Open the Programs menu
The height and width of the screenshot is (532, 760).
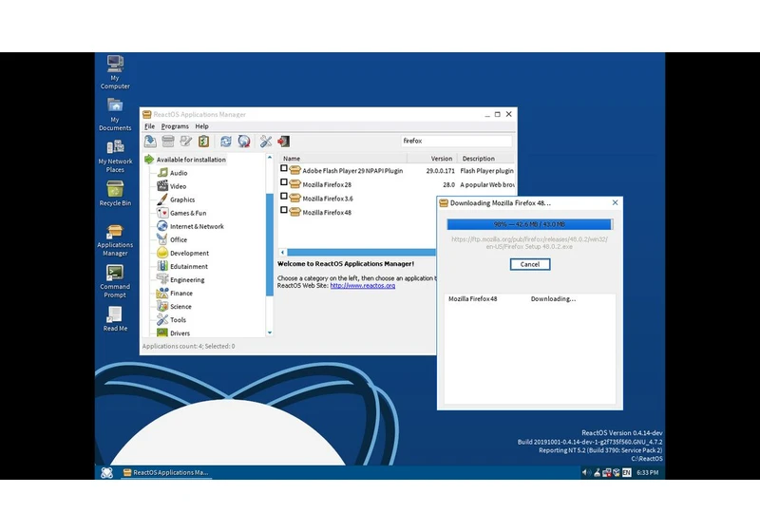175,126
